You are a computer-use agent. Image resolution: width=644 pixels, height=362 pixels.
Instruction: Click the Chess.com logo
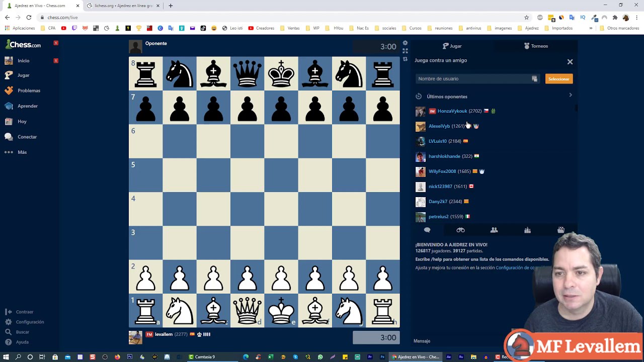(x=23, y=45)
